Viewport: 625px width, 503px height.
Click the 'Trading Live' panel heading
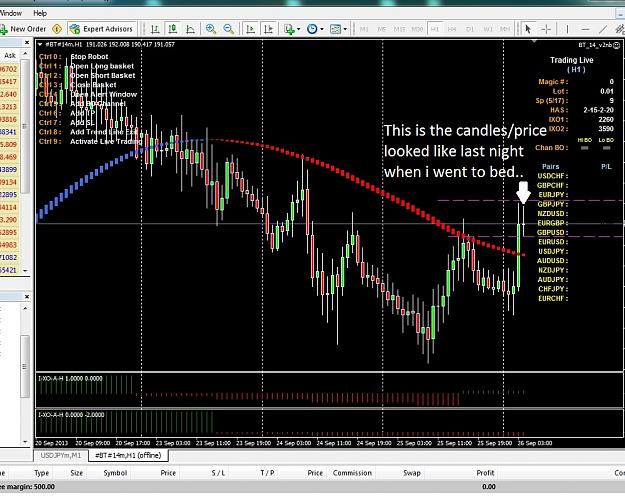572,60
